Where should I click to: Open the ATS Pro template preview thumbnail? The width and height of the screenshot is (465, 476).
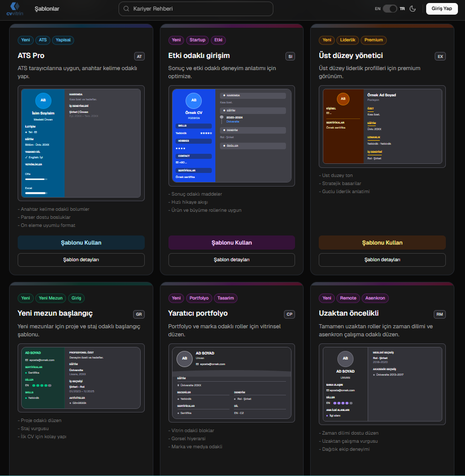[x=81, y=143]
